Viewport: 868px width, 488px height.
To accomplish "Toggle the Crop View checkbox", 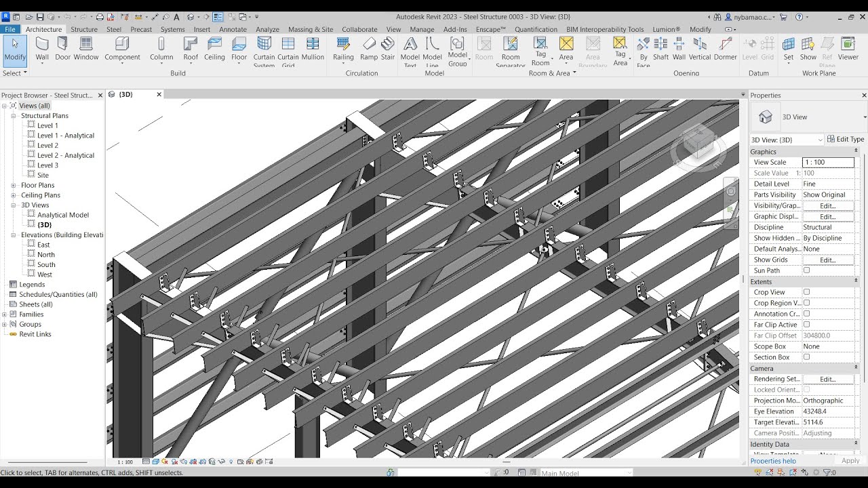I will pos(806,292).
